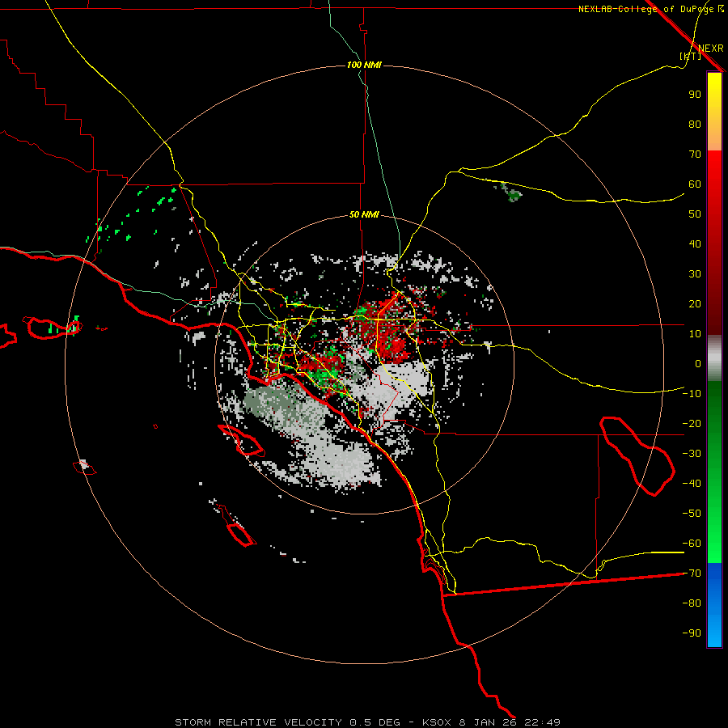Image resolution: width=728 pixels, height=728 pixels.
Task: Click the 90 value on the velocity scale
Action: (695, 95)
